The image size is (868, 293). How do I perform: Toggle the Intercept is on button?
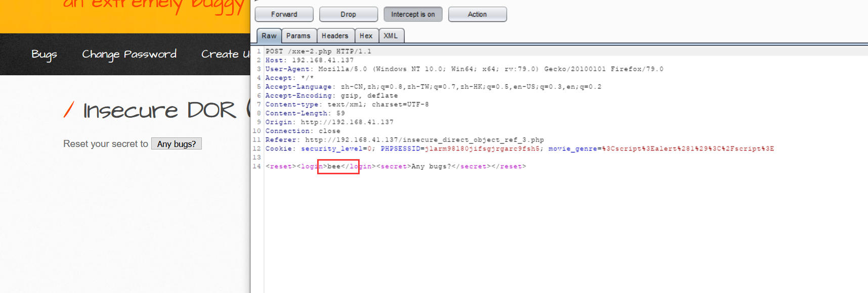(x=413, y=14)
